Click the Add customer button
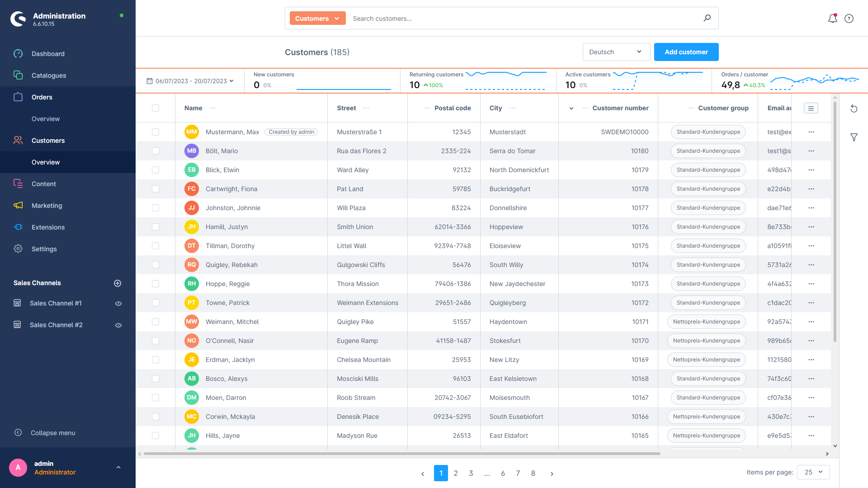The height and width of the screenshot is (488, 868). point(686,52)
